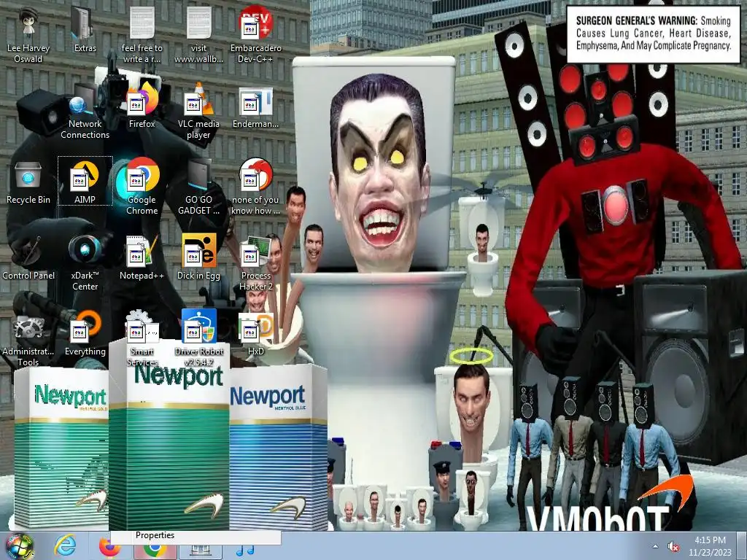Open the 'visit www.wallb...' text file
Image resolution: width=747 pixels, height=560 pixels.
pos(198,34)
